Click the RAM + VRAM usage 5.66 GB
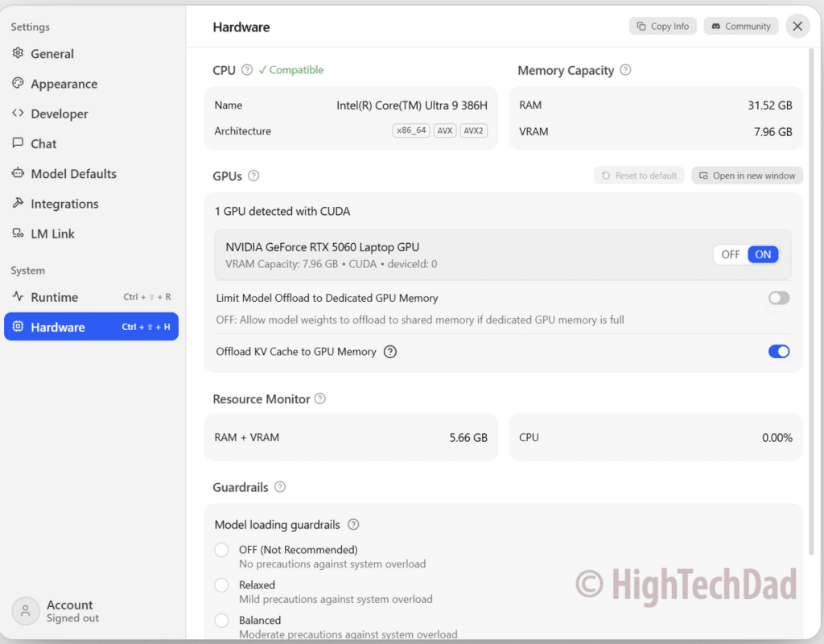 [x=468, y=437]
